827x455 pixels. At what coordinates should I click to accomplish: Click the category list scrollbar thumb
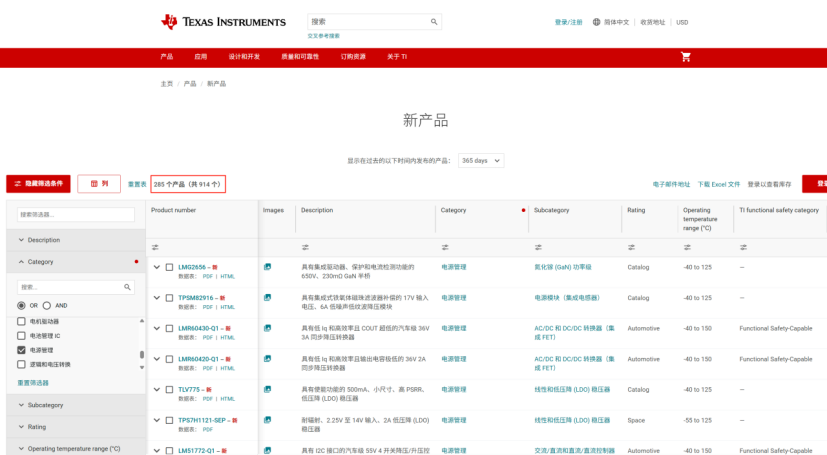click(142, 354)
